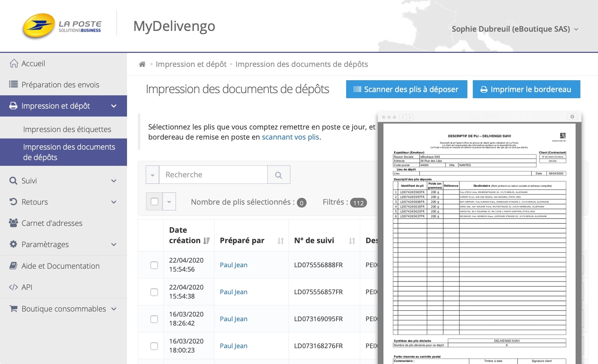
Task: Open the API menu entry
Action: coord(63,287)
